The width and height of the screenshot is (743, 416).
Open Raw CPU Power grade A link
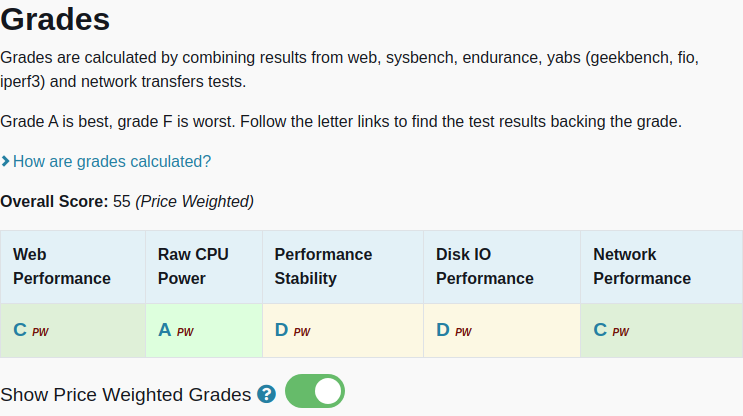(165, 330)
